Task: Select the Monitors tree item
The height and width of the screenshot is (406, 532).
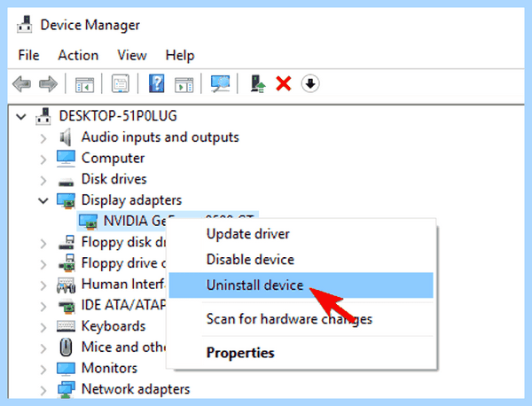Action: click(109, 368)
